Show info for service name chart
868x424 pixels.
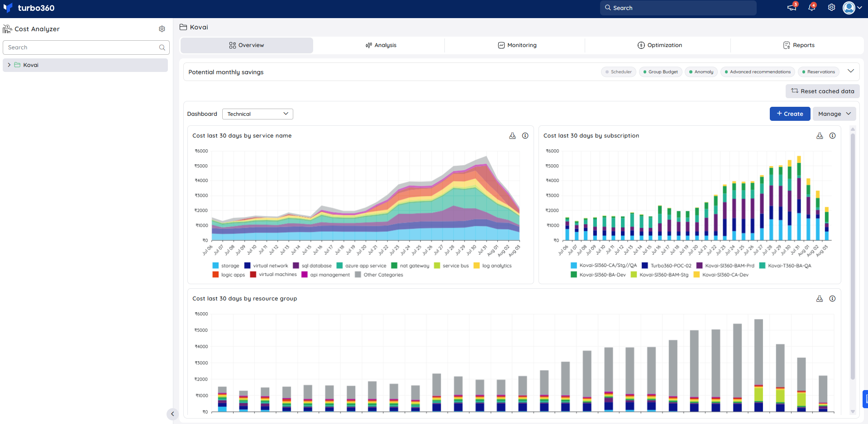525,136
